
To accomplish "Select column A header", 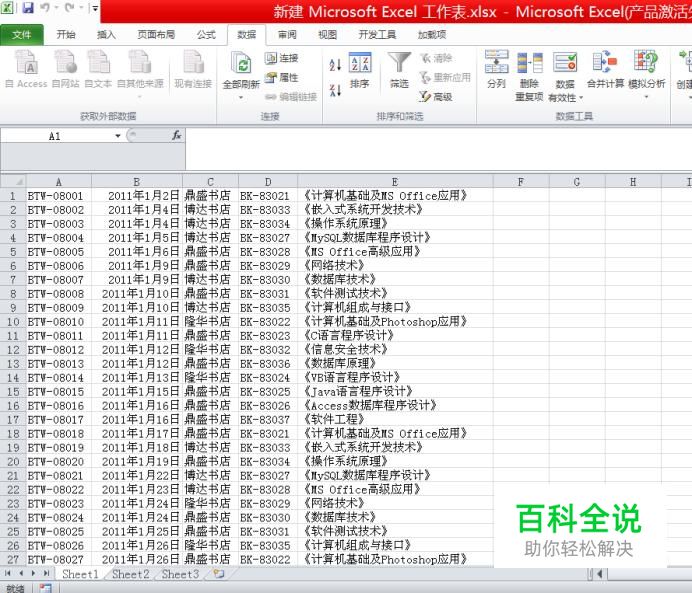I will (x=59, y=181).
